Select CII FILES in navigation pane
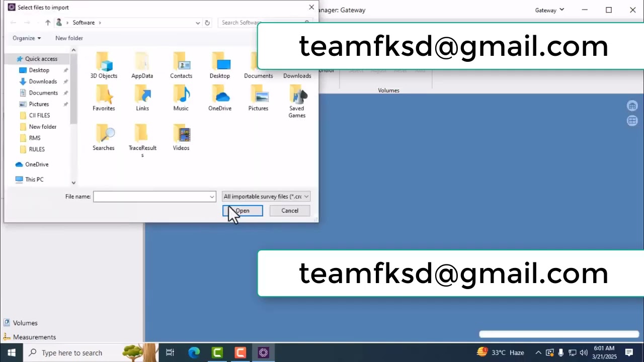The height and width of the screenshot is (362, 644). pos(39,116)
